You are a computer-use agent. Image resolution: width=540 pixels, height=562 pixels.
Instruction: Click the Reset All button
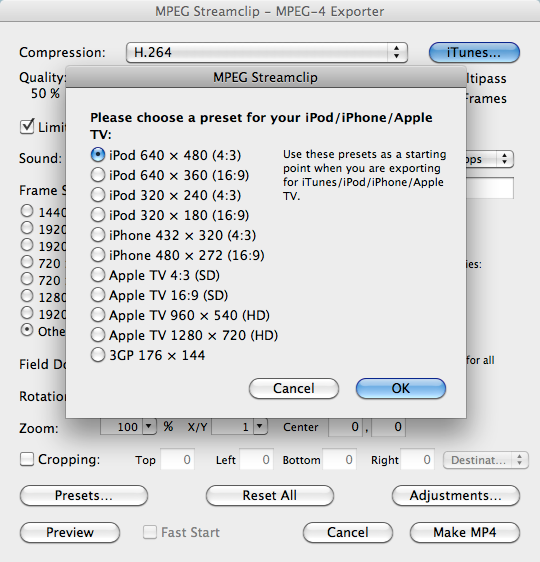point(270,495)
